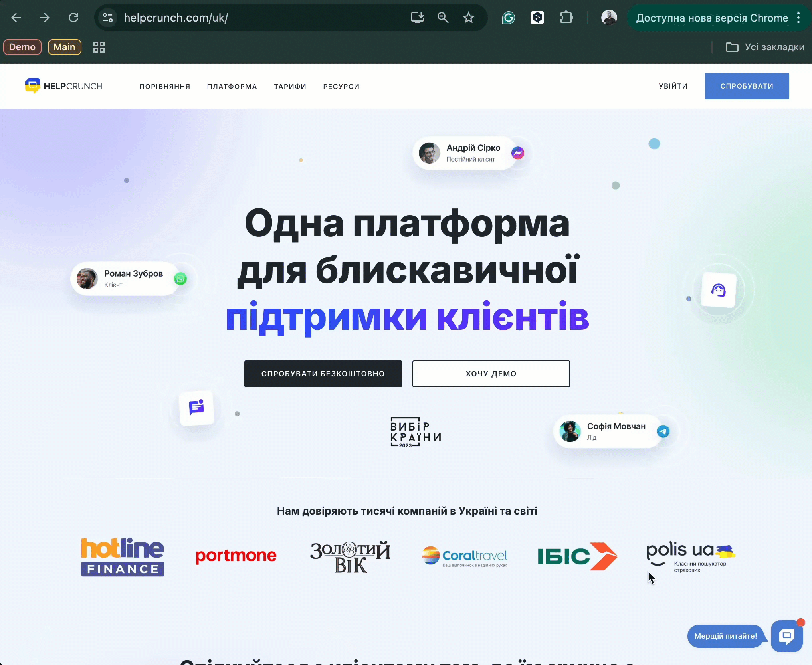Click the HelpCrunch logo in header
The height and width of the screenshot is (665, 812).
[x=64, y=86]
